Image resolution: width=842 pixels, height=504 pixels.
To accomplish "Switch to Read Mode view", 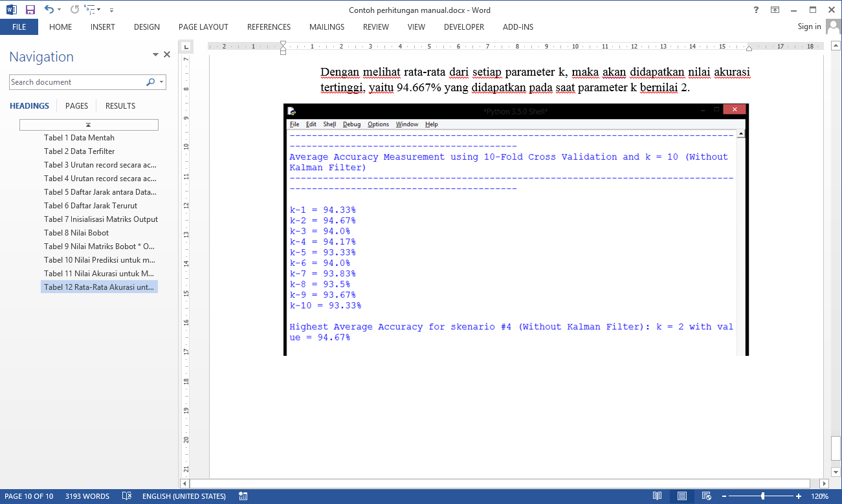I will (x=657, y=496).
